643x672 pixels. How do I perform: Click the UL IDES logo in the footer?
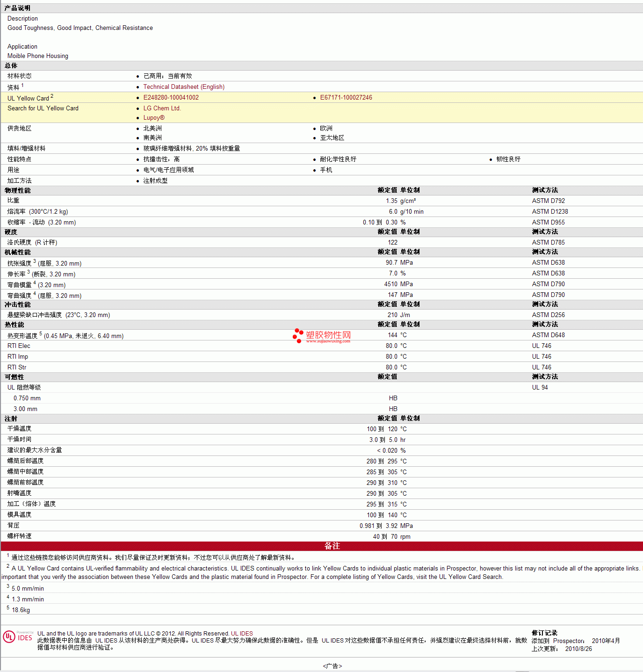pos(18,637)
